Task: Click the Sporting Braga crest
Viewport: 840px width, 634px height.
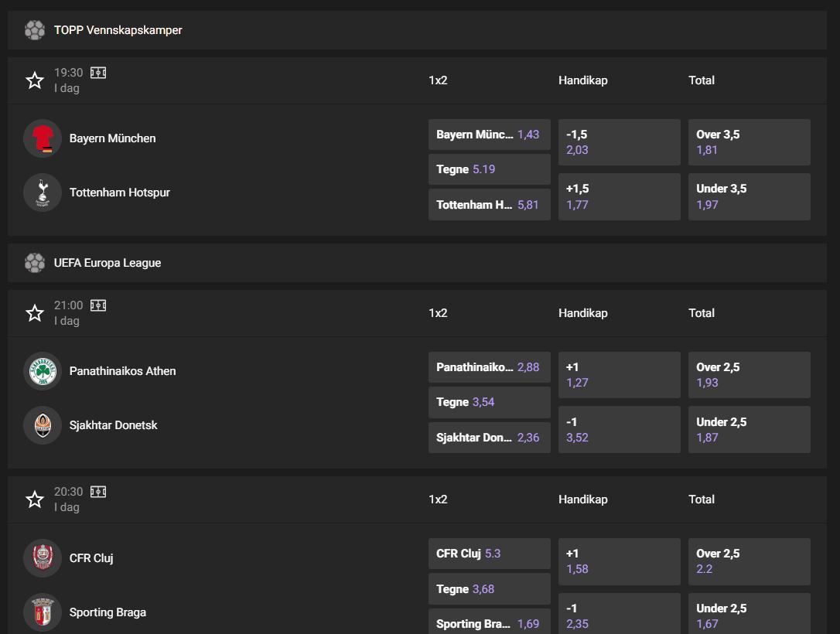Action: 42,612
